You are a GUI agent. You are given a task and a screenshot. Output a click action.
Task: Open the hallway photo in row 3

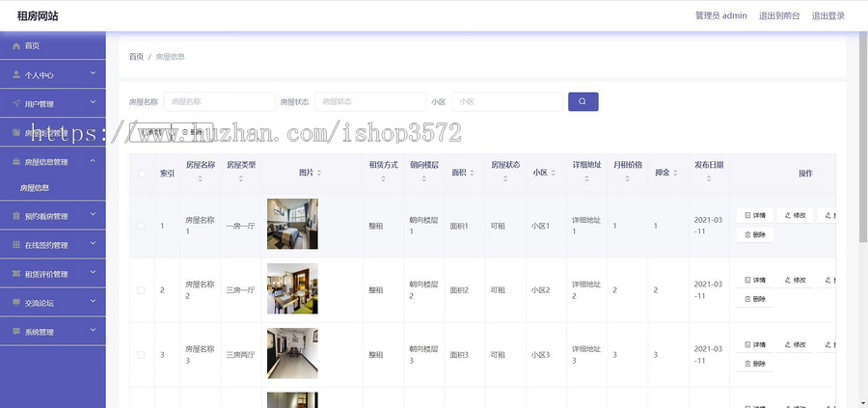[292, 353]
